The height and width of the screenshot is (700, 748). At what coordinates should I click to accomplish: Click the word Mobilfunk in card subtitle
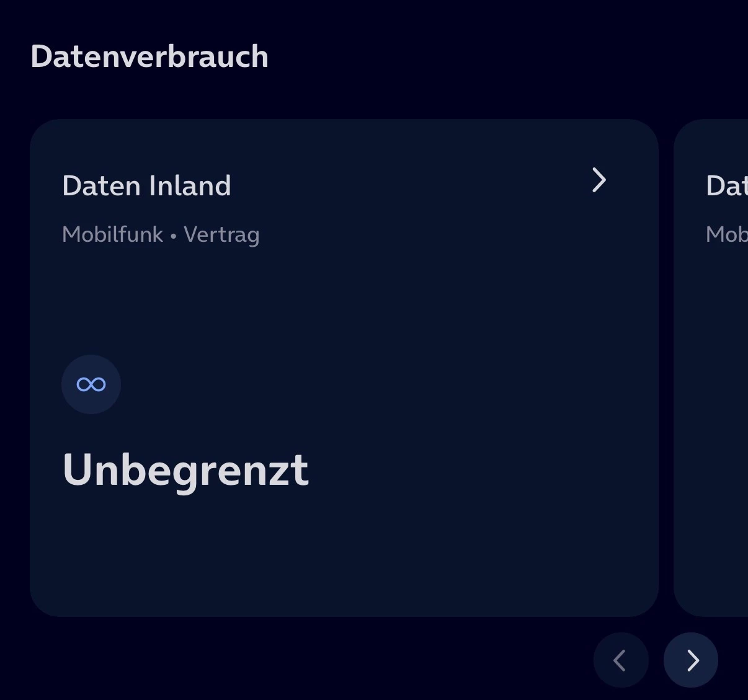tap(112, 234)
